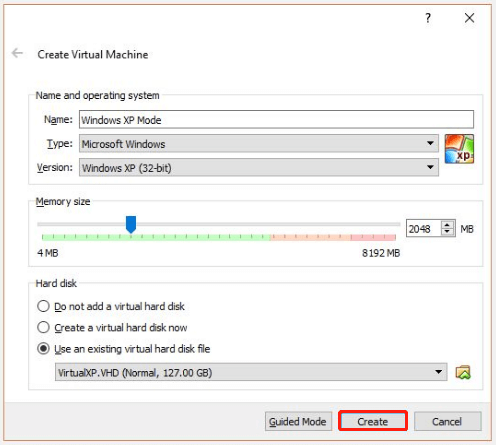496x445 pixels.
Task: Increase memory with the spinner up arrow
Action: [x=447, y=225]
